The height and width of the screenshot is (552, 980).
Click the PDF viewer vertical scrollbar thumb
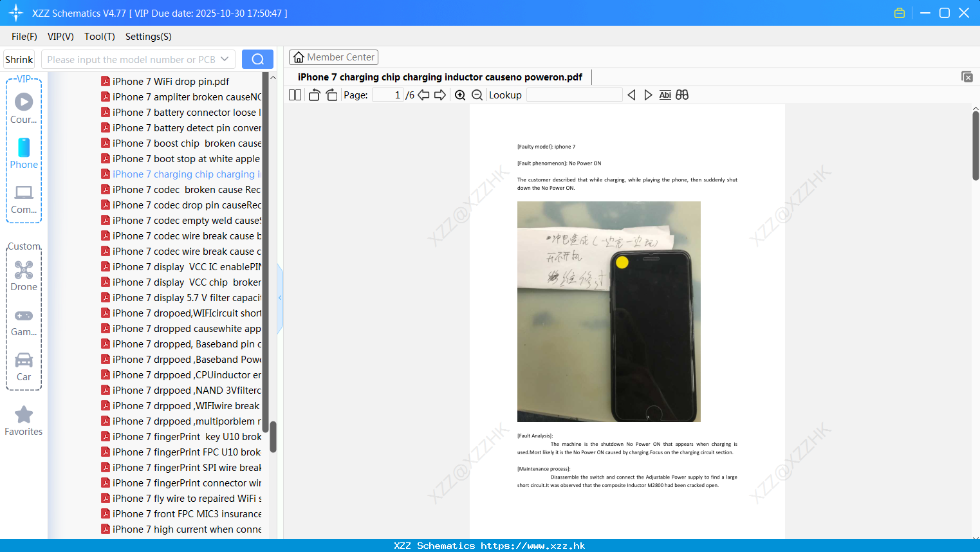click(975, 145)
